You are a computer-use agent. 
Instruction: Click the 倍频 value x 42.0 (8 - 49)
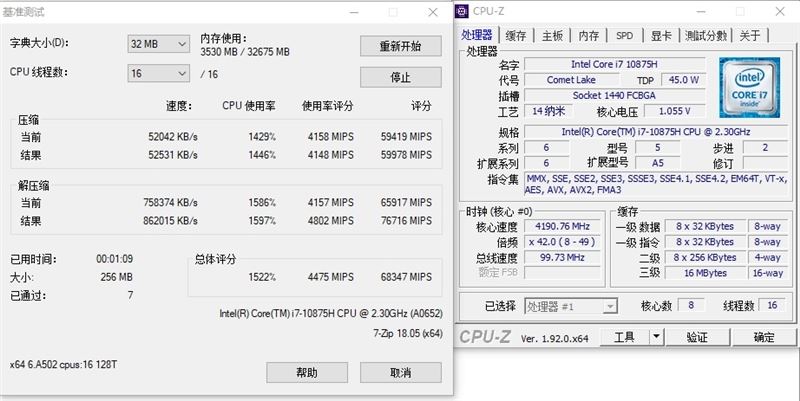tap(562, 242)
